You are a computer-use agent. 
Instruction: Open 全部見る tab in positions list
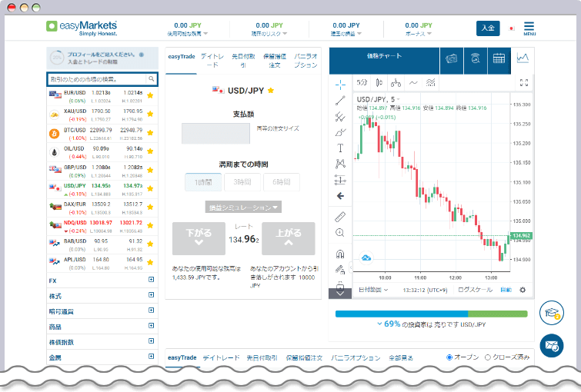pyautogui.click(x=401, y=358)
